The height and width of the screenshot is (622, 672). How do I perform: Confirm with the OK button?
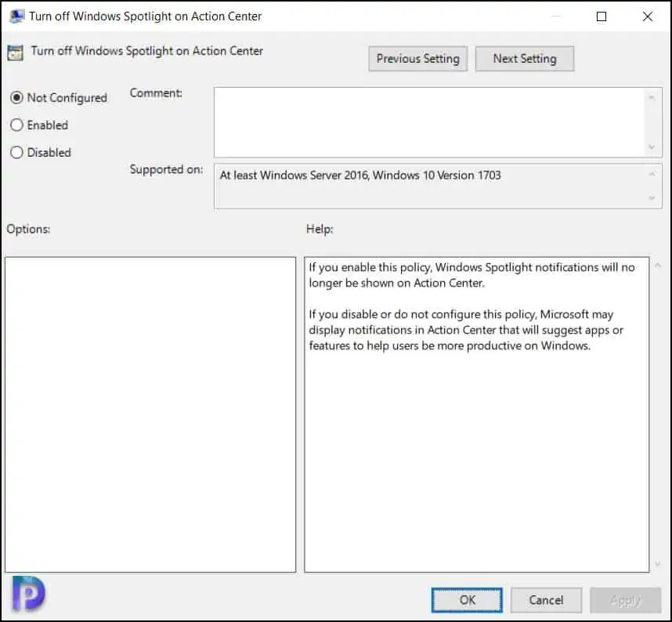pyautogui.click(x=467, y=600)
